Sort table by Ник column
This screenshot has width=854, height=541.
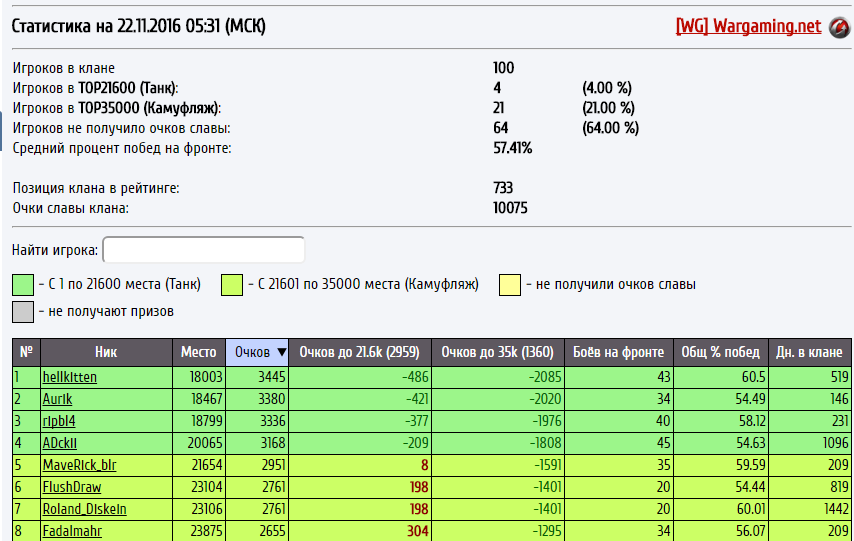tap(106, 352)
